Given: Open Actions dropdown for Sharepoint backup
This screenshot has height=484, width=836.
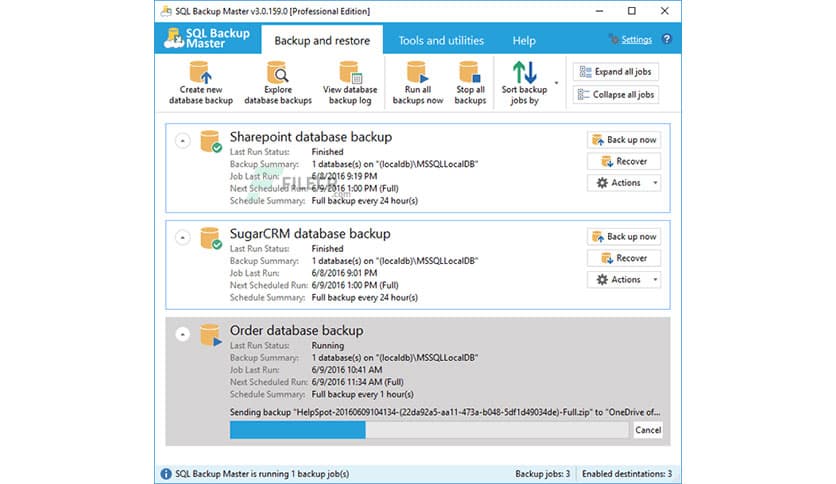Looking at the screenshot, I should [x=624, y=183].
